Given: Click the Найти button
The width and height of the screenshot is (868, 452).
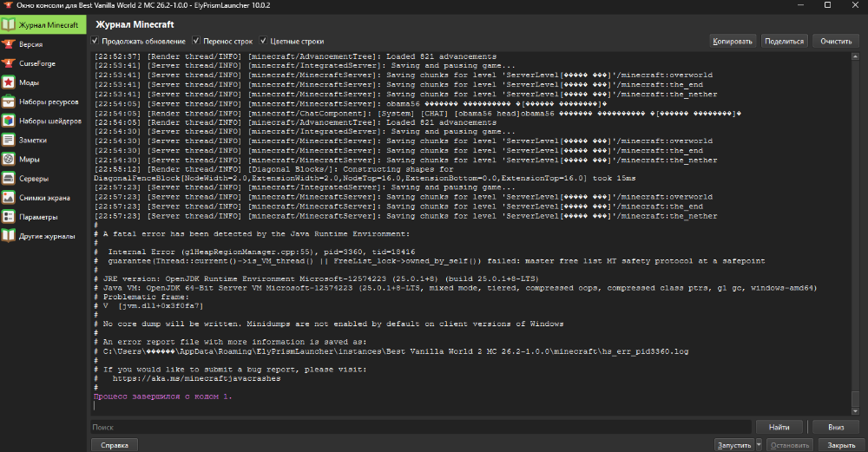Looking at the screenshot, I should coord(779,427).
